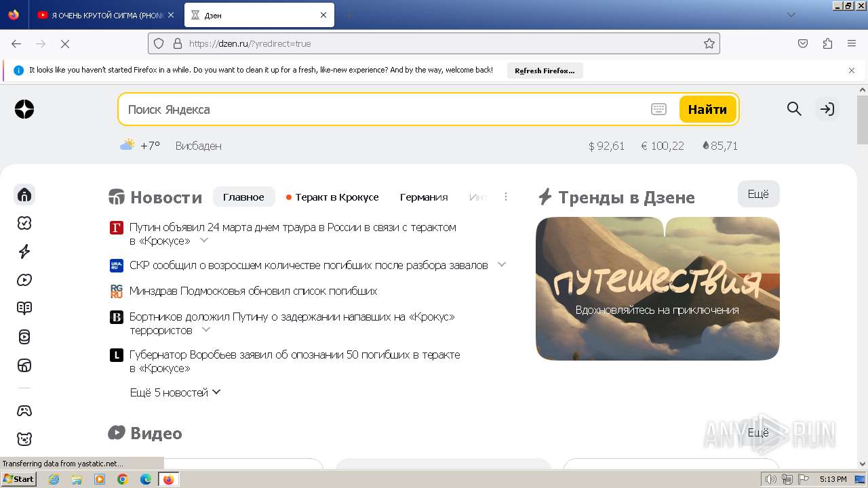This screenshot has height=488, width=868.
Task: Open Windows Explorer folder from taskbar
Action: 77,479
